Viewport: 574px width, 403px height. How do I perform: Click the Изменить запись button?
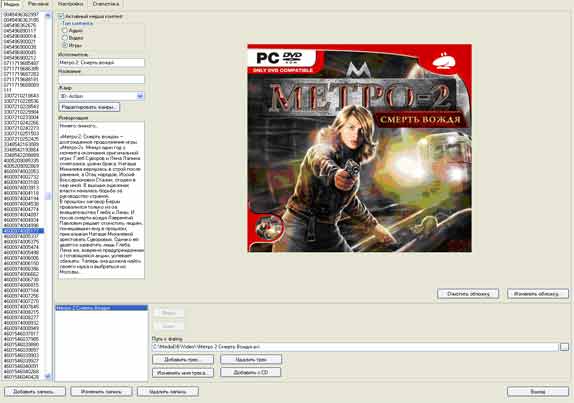tap(101, 392)
